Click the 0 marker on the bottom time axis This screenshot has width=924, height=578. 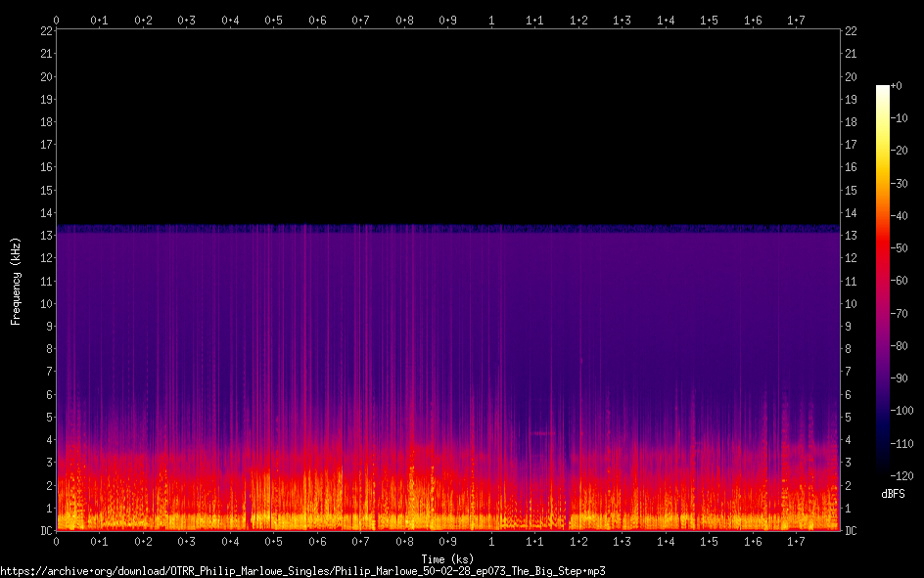tap(57, 542)
